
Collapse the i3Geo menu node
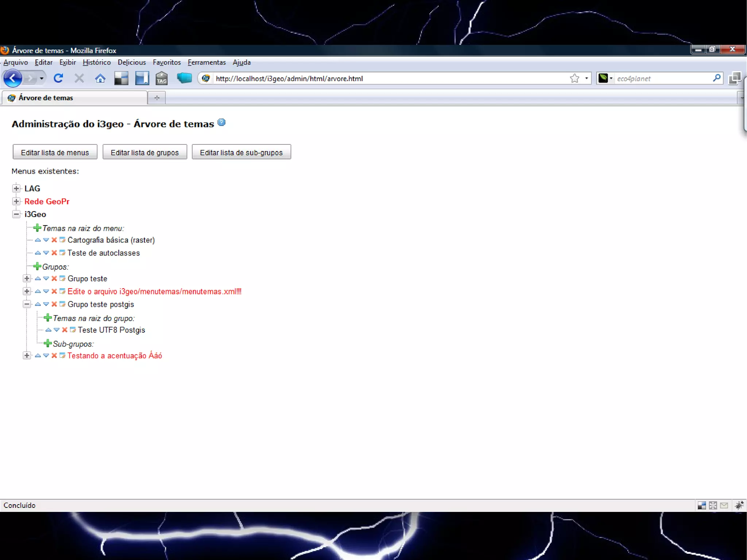point(16,214)
